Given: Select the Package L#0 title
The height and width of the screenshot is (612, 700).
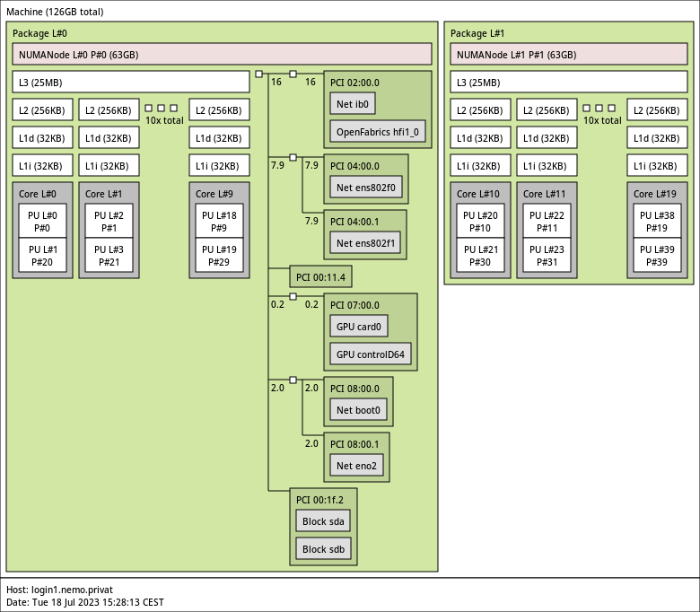Looking at the screenshot, I should pos(39,33).
